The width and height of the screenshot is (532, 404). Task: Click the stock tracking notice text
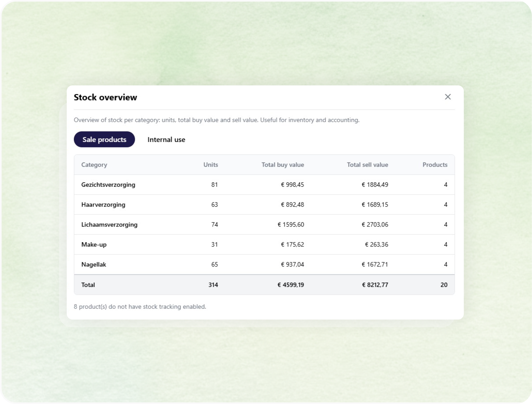click(140, 306)
